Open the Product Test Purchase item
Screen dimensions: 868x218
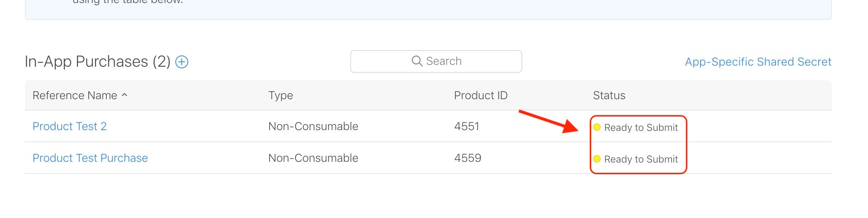(90, 158)
